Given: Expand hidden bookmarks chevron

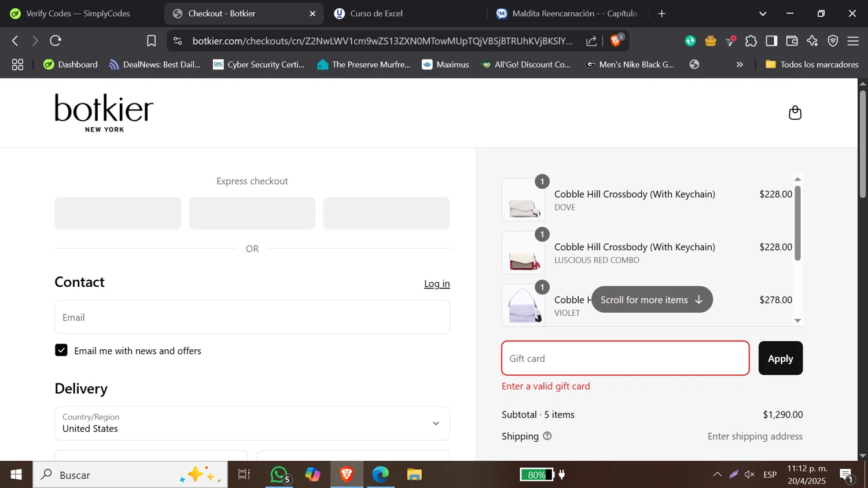Looking at the screenshot, I should [x=740, y=65].
